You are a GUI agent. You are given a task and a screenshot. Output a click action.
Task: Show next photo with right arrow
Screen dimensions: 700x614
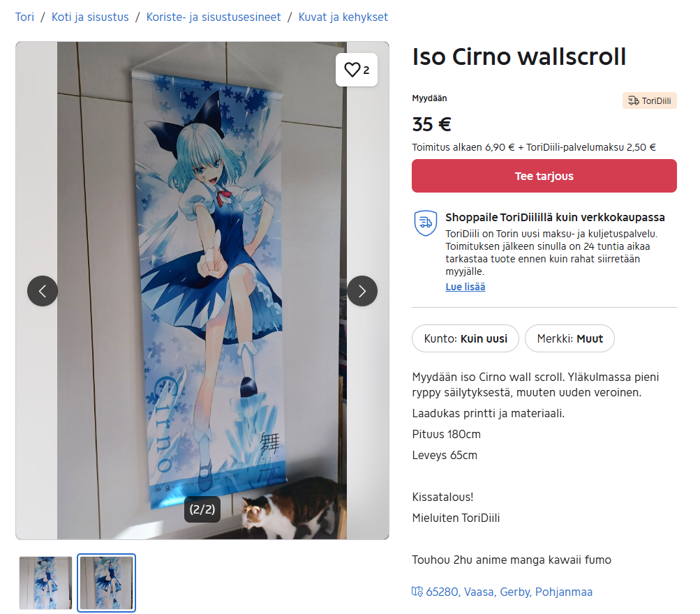(x=362, y=291)
